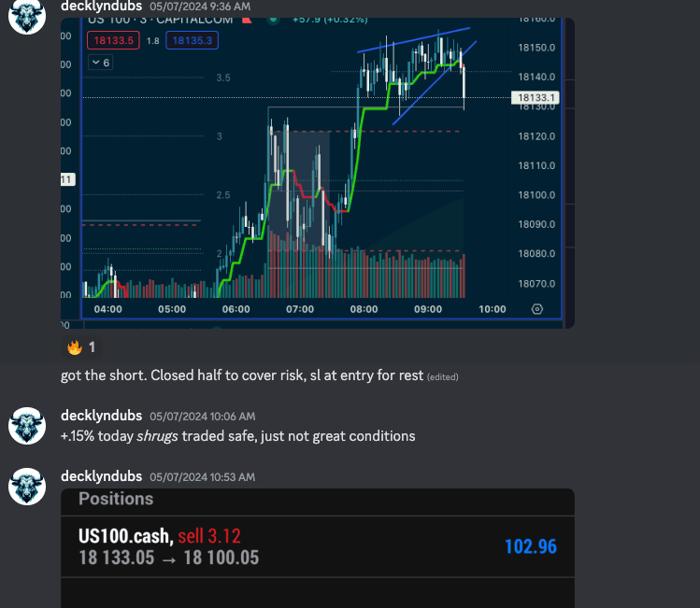Screen dimensions: 700x608
Task: Click the green market status dot
Action: pos(273,20)
